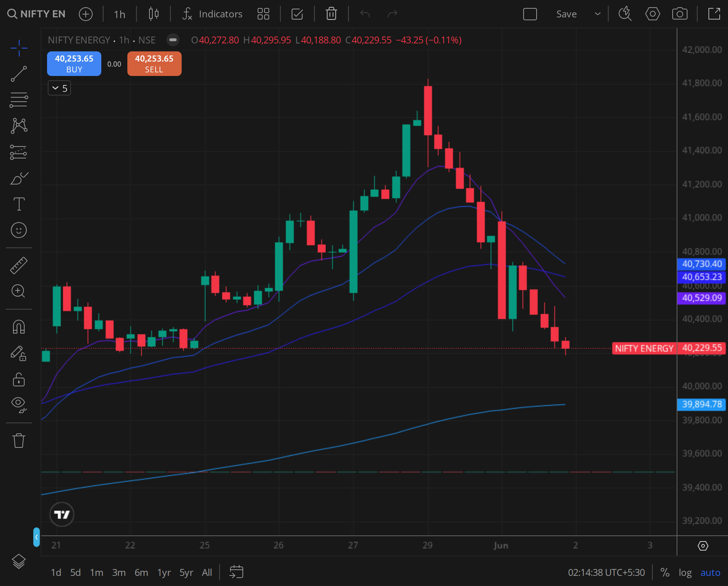
Task: Toggle auto scale
Action: click(710, 572)
